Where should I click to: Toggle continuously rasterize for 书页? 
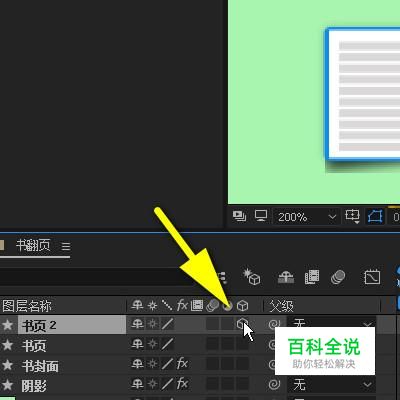point(152,344)
